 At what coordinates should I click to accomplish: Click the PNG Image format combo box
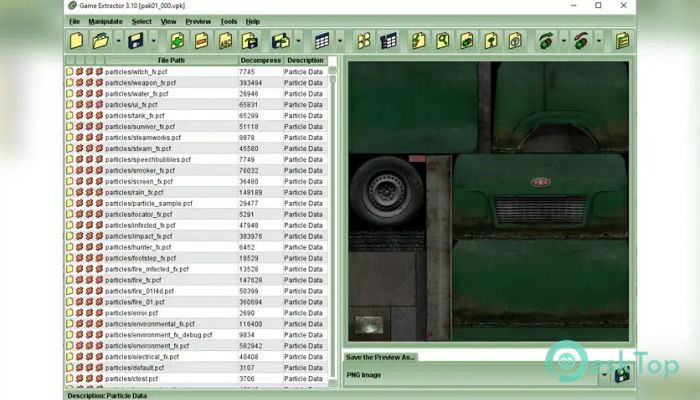click(476, 375)
